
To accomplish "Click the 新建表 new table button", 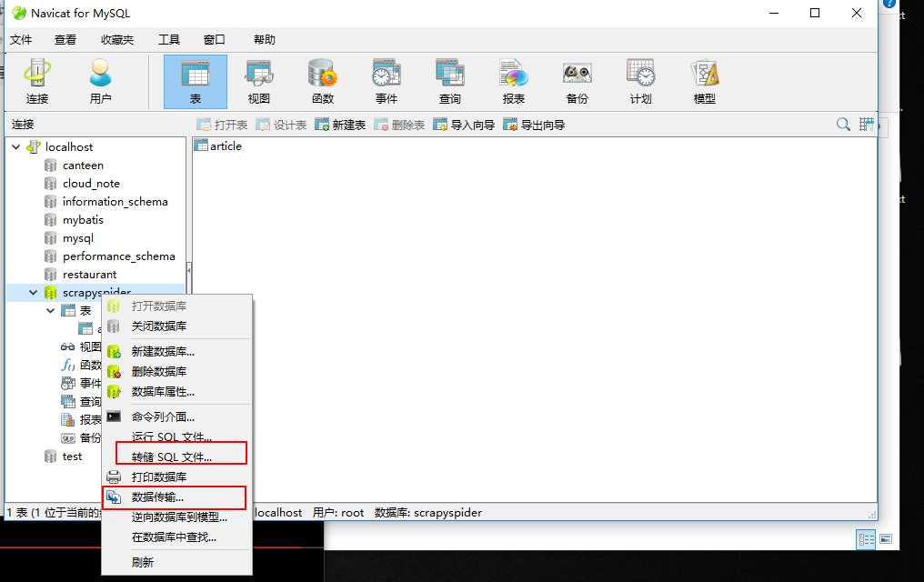I will [340, 125].
